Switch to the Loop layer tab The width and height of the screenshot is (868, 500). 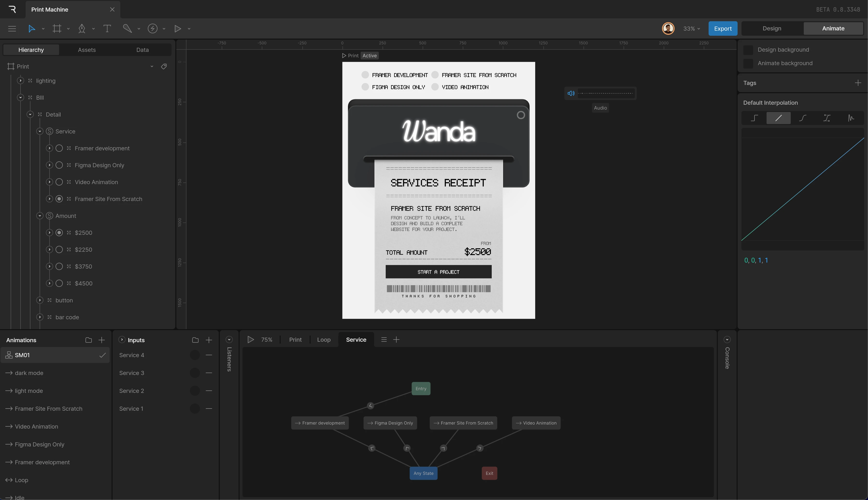[323, 340]
